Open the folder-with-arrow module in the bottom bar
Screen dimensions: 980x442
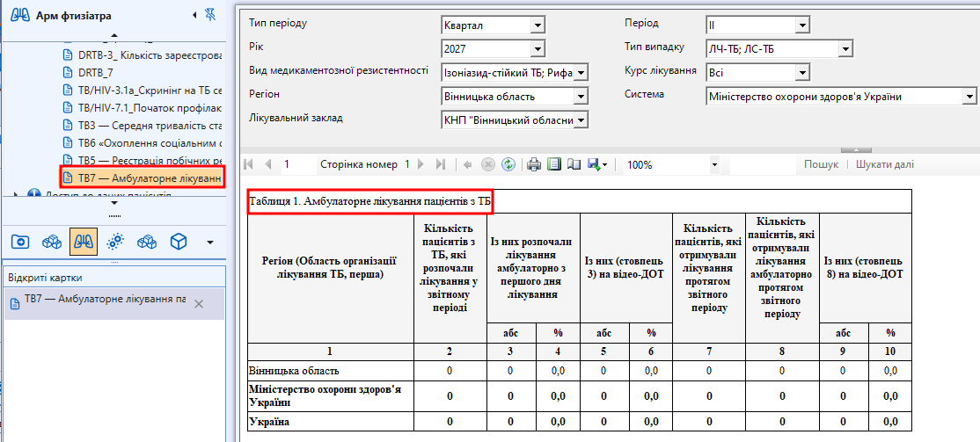tap(20, 242)
